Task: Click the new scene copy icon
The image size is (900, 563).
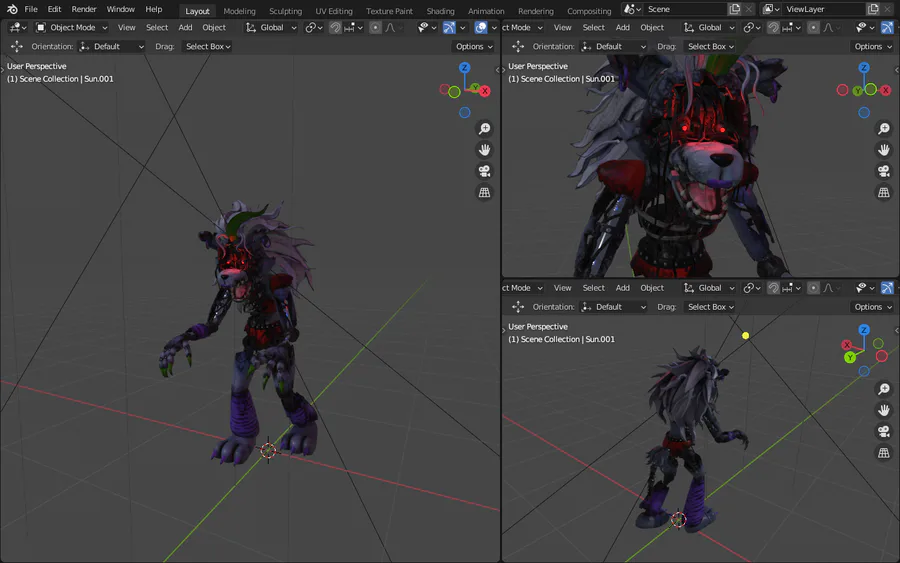Action: pos(735,9)
